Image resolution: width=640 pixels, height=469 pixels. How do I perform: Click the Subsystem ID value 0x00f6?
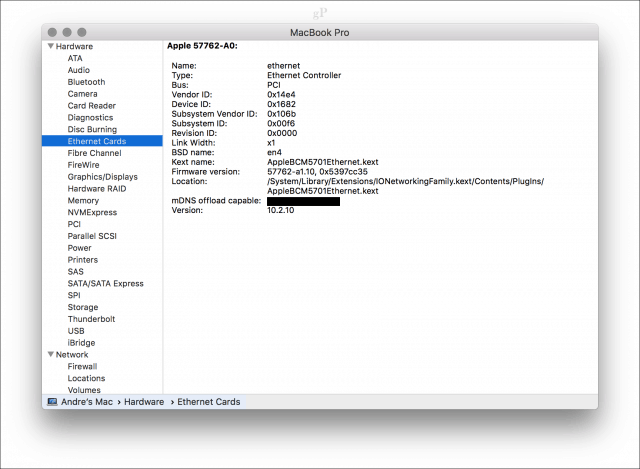click(281, 123)
